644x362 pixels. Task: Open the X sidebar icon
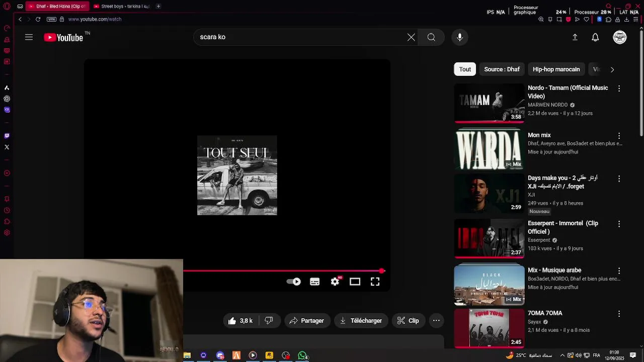(7, 147)
